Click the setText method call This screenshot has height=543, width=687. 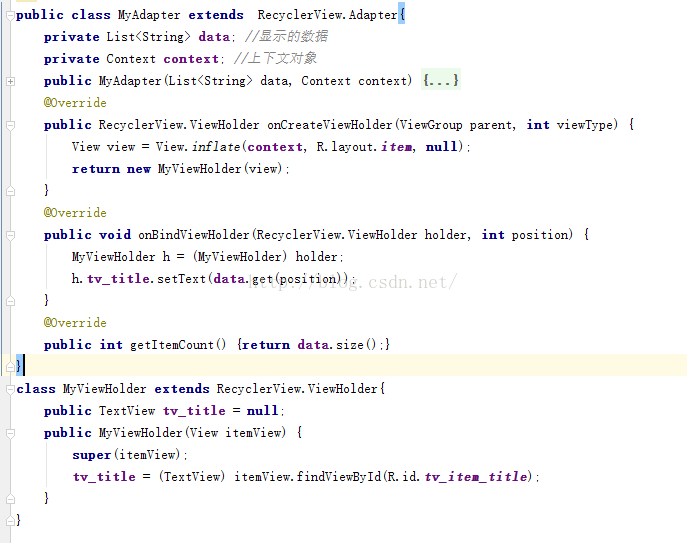coord(181,279)
